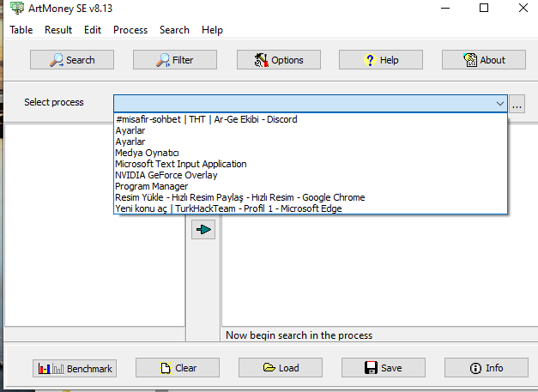Open the Help menu in menu bar
The width and height of the screenshot is (538, 392).
[212, 30]
